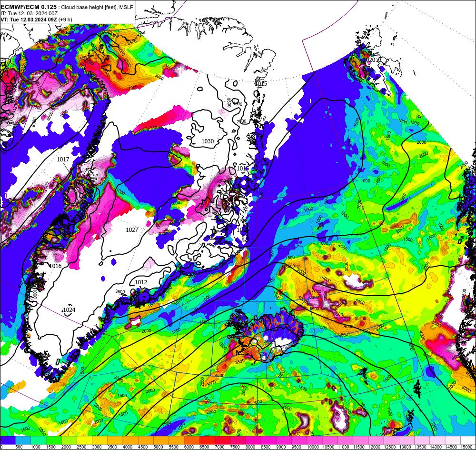476x450 pixels.
Task: Click the 'VT: Tue 12.03.2024 09Z' valid time
Action: click(x=29, y=20)
